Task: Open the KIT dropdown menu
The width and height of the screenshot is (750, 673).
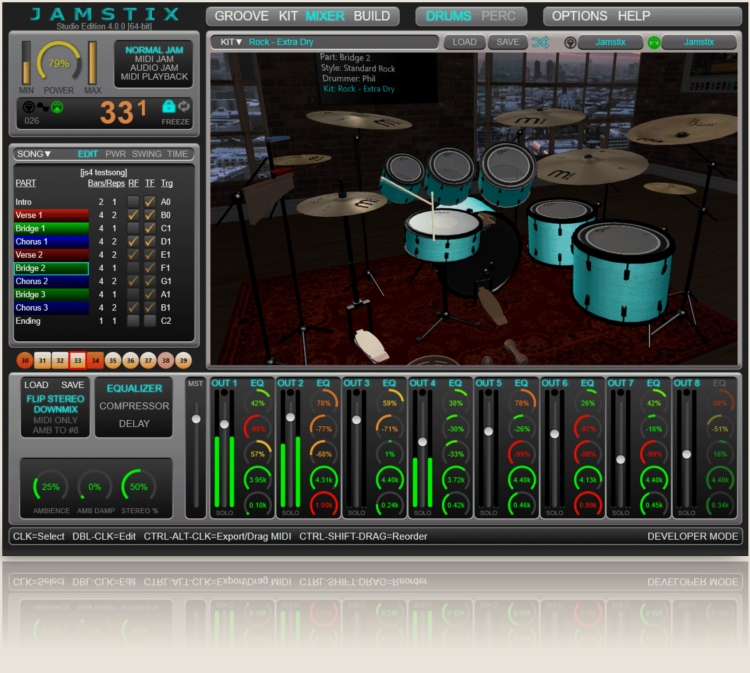Action: pos(231,42)
